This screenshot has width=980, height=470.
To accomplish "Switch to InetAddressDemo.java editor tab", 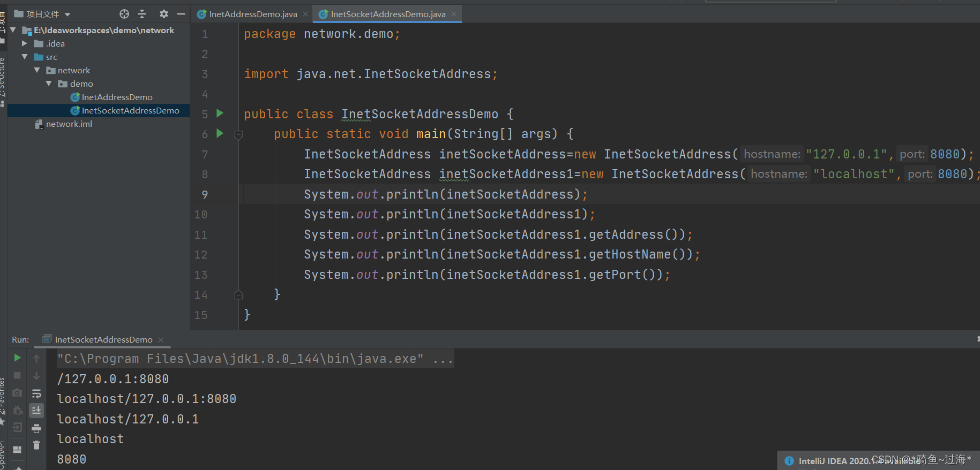I will coord(253,14).
